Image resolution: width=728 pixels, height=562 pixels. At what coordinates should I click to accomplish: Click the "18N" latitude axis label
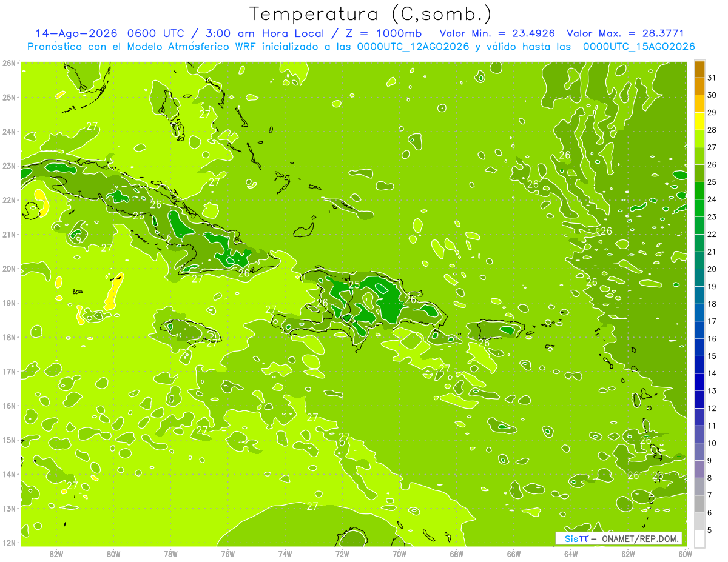pos(9,337)
